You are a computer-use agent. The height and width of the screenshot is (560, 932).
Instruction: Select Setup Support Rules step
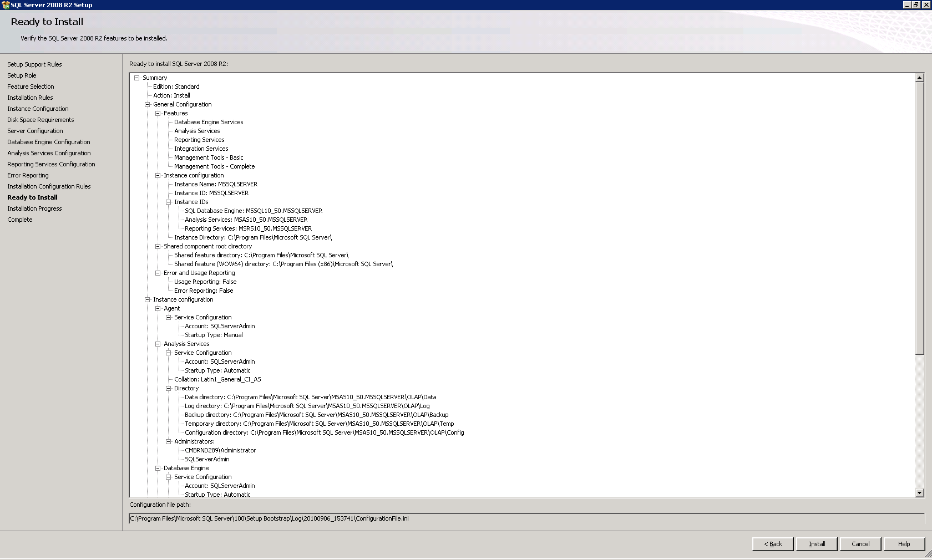[x=34, y=64]
